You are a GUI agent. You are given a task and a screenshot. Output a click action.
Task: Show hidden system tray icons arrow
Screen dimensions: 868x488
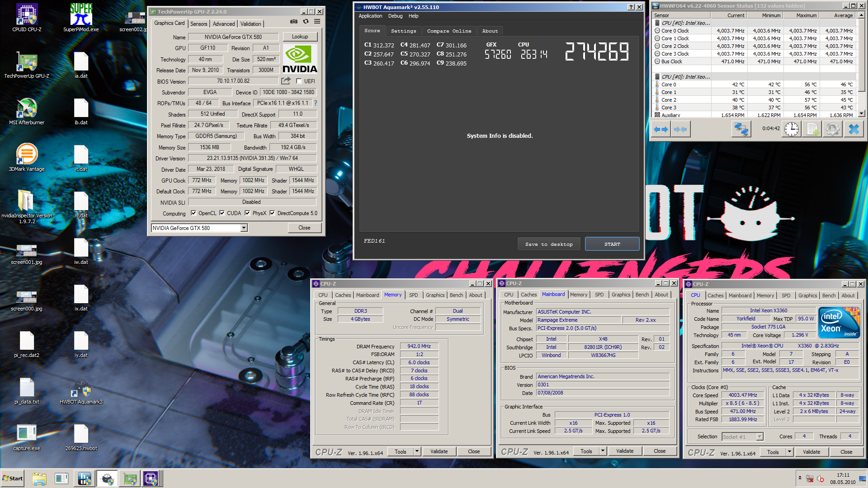800,478
